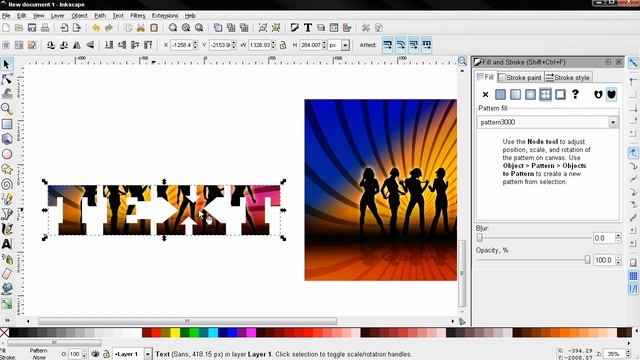The image size is (640, 360).
Task: Open Text and Font dialog icon
Action: [x=308, y=28]
